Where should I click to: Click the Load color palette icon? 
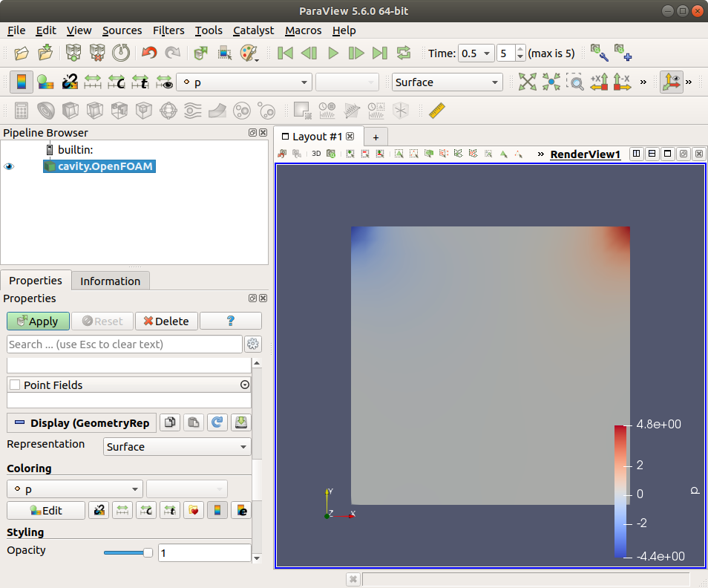pyautogui.click(x=248, y=53)
